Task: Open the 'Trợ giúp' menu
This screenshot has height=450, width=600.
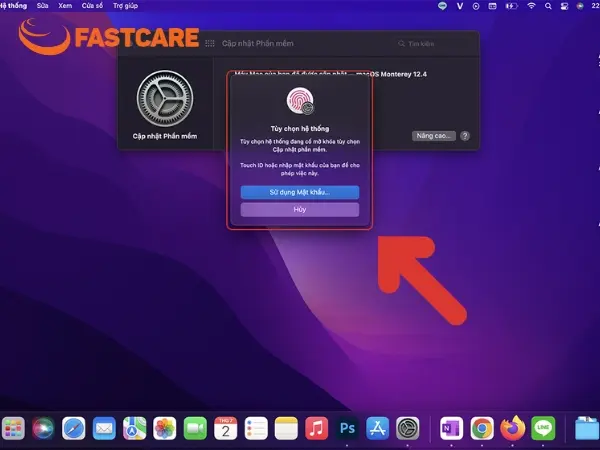Action: tap(126, 6)
